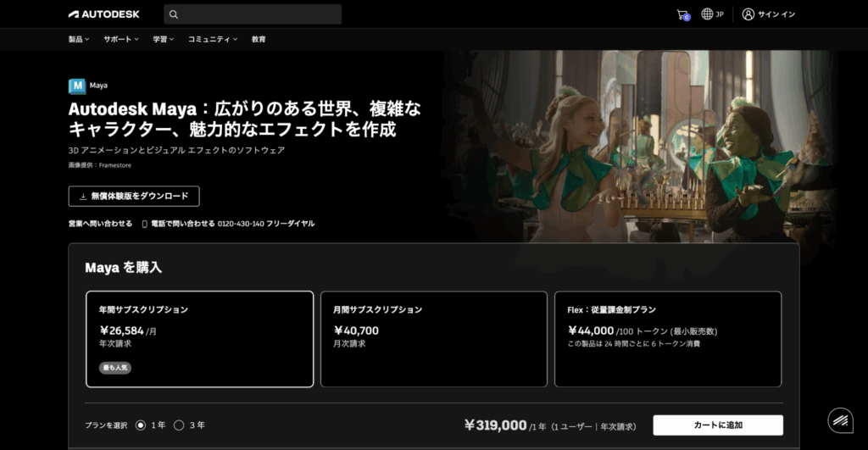Select the 3年 plan radio button
Screen dimensions: 868x450
179,425
